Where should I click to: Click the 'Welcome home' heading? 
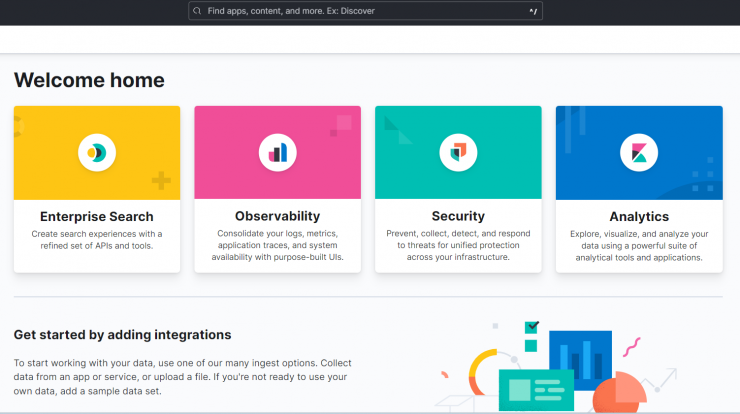click(89, 80)
